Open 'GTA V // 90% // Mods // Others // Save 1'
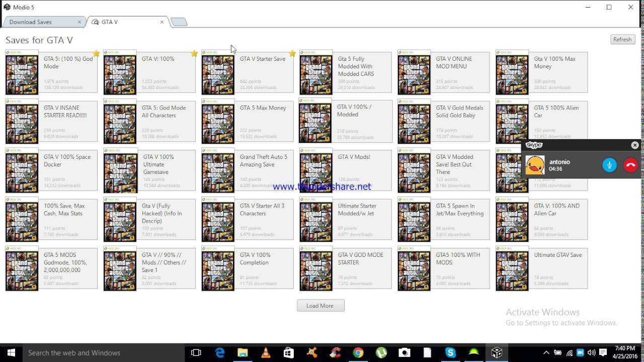The height and width of the screenshot is (362, 644). tap(150, 268)
